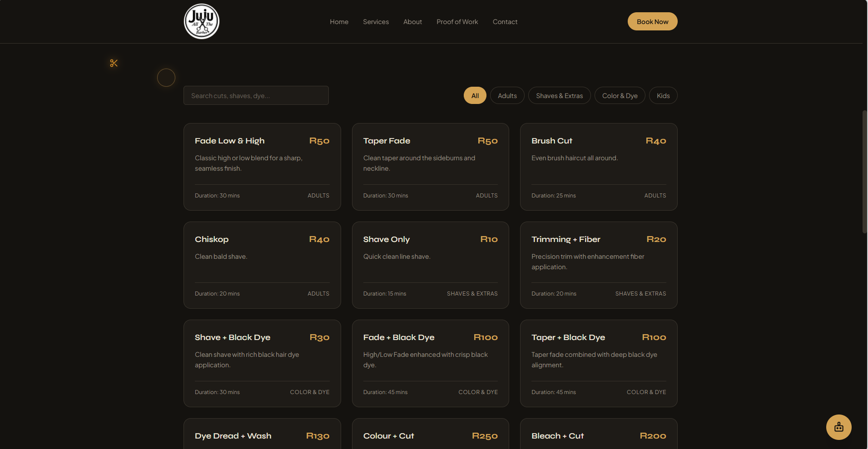Filter services by Color & Dye

pos(620,95)
